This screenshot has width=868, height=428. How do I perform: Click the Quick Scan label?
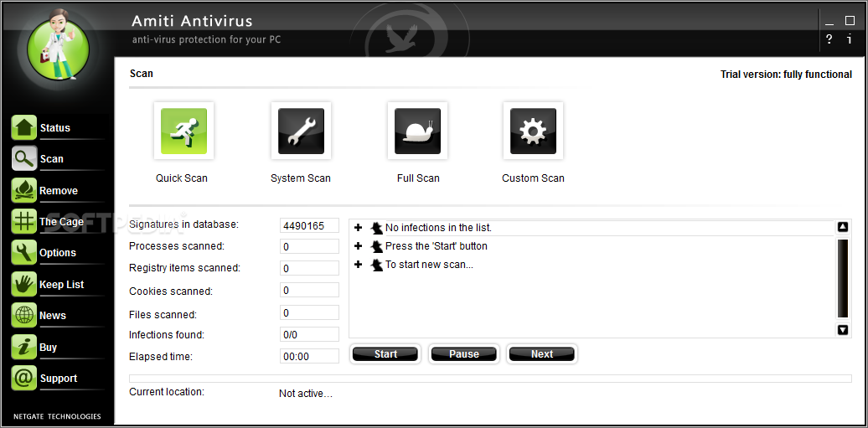click(182, 178)
